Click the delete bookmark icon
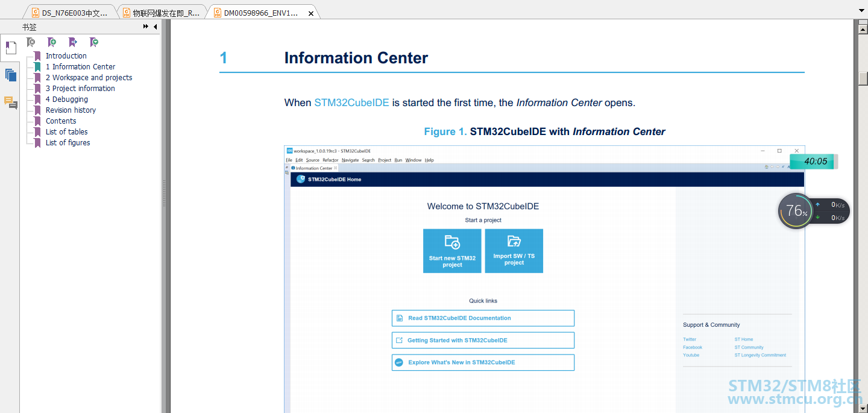868x413 pixels. tap(31, 42)
